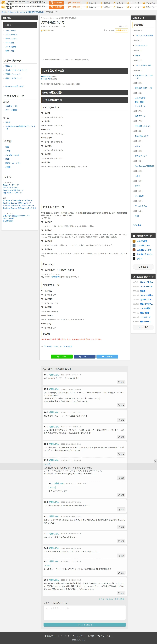Open Neo Cosmos(有料DLC) in the left menu
Screen dimensions: 157x644
pos(15,86)
